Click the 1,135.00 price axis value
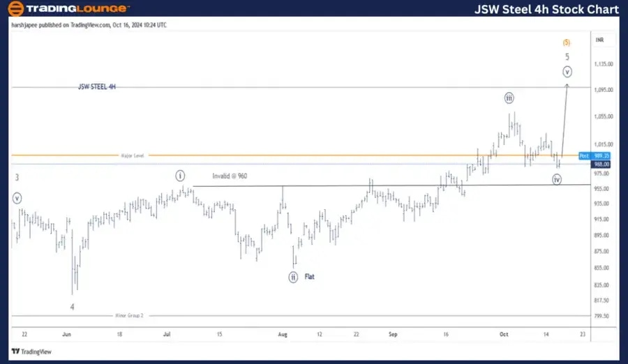This screenshot has height=364, width=628. pos(604,64)
